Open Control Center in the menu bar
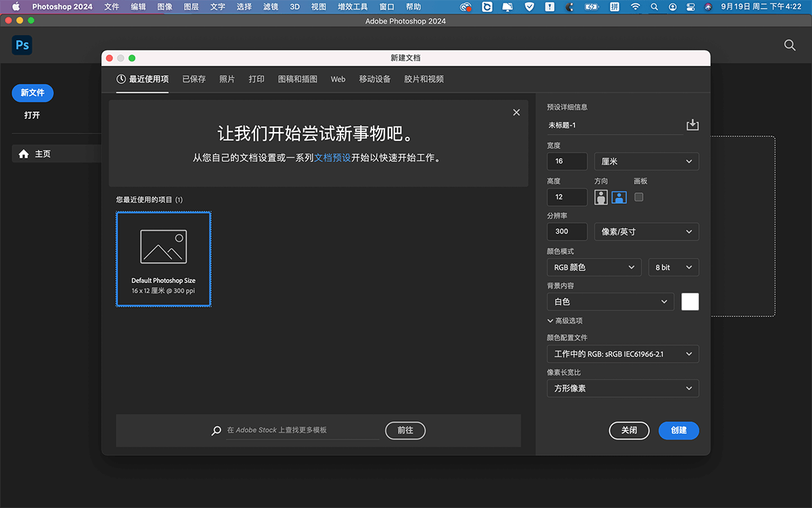This screenshot has height=508, width=812. (691, 7)
